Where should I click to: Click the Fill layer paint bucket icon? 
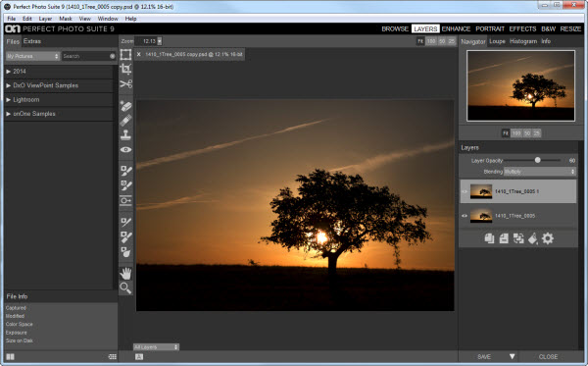(x=533, y=238)
